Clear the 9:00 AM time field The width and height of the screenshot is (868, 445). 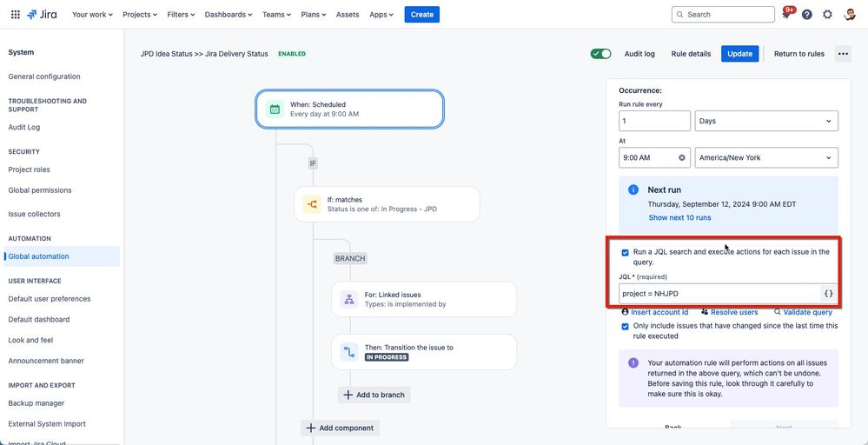coord(682,157)
